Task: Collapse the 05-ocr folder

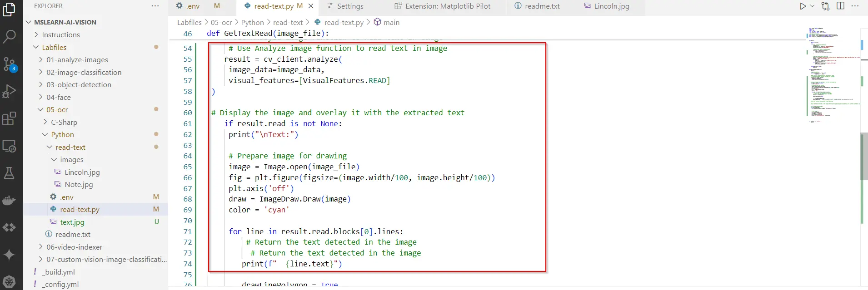Action: pyautogui.click(x=57, y=109)
